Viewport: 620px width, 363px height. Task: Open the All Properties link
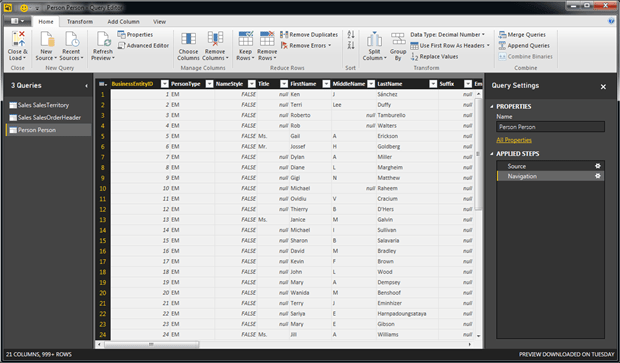[x=514, y=140]
